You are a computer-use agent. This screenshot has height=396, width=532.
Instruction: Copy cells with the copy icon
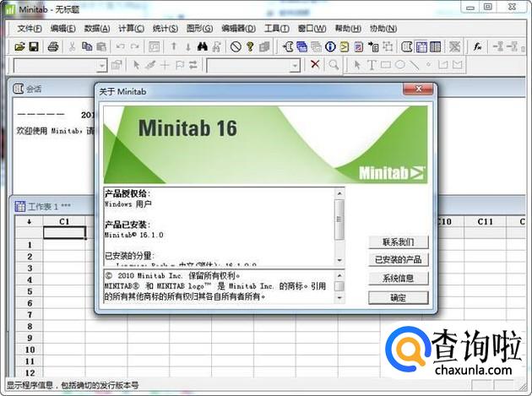click(87, 46)
